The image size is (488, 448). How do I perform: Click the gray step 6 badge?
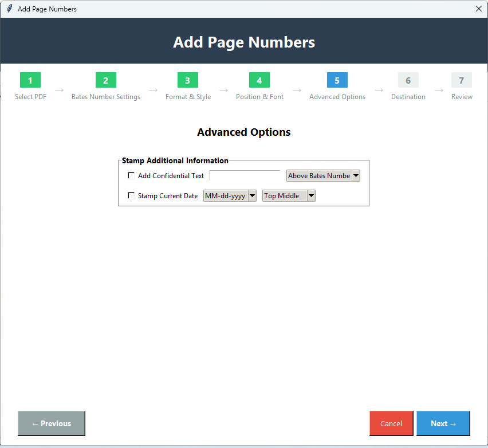tap(408, 80)
